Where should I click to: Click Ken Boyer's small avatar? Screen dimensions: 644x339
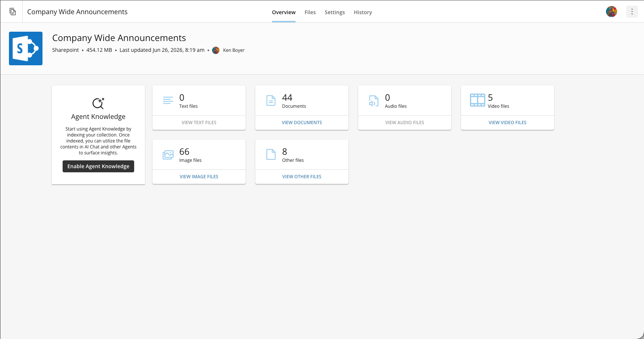[216, 50]
